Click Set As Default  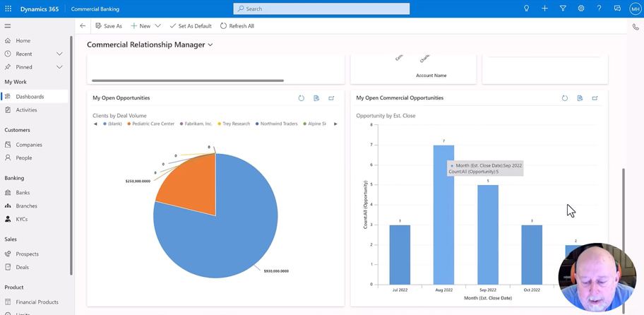[x=191, y=26]
